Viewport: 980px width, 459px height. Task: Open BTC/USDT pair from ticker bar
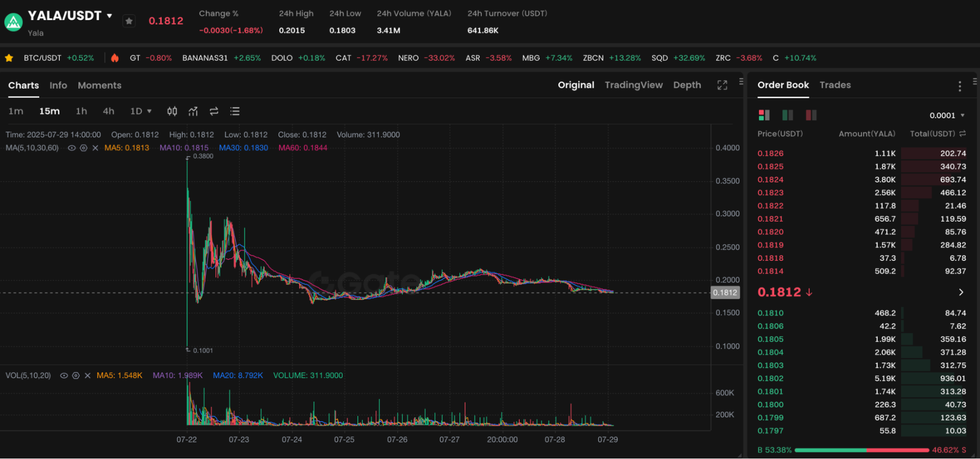(59, 58)
